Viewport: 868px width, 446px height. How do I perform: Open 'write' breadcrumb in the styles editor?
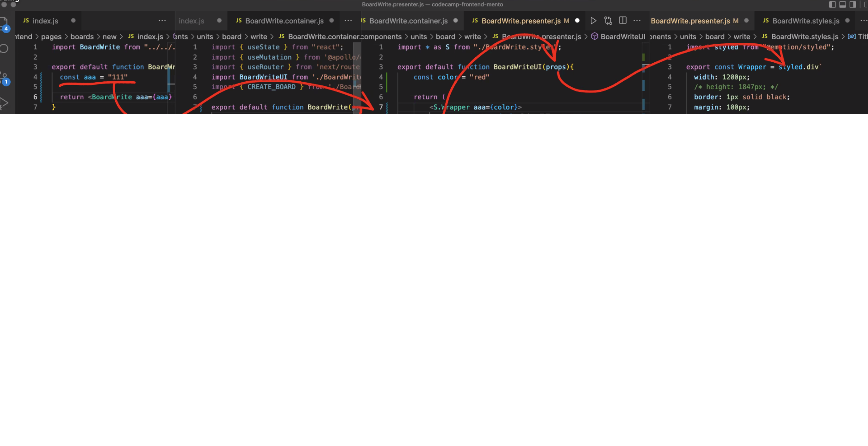tap(742, 37)
